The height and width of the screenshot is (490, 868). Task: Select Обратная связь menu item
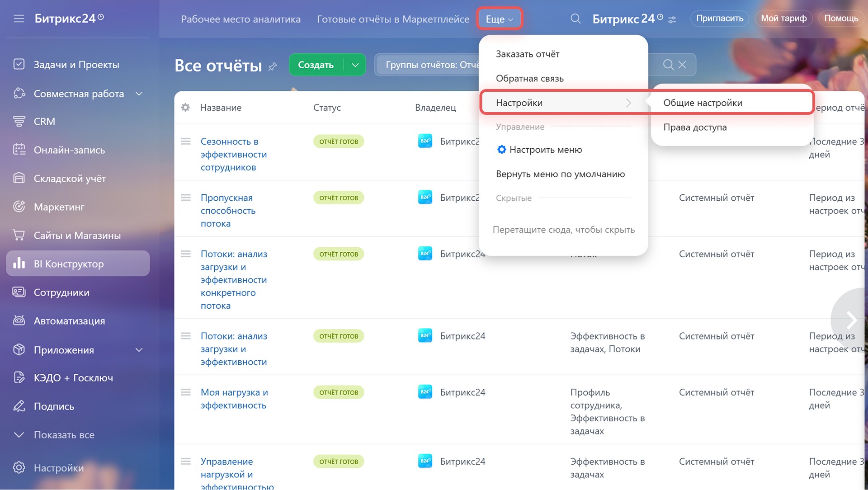pos(530,79)
